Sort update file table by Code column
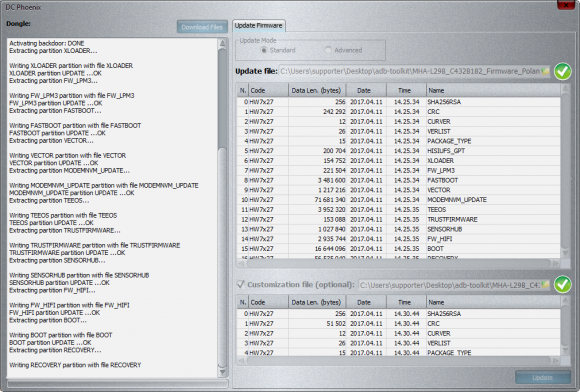580x392 pixels. click(x=268, y=90)
